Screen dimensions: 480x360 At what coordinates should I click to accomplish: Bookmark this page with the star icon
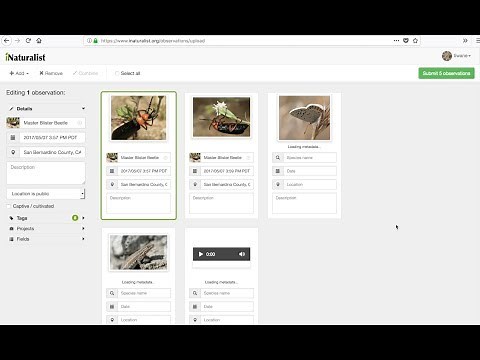415,41
